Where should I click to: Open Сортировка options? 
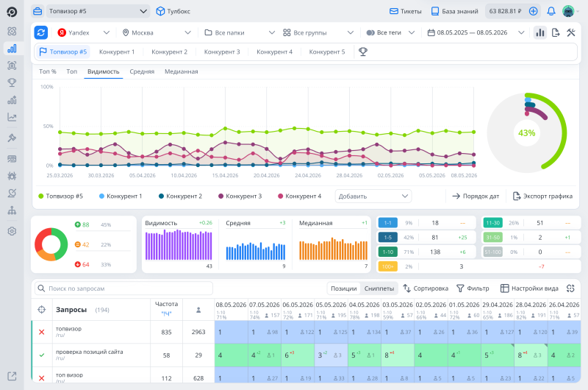(x=426, y=288)
